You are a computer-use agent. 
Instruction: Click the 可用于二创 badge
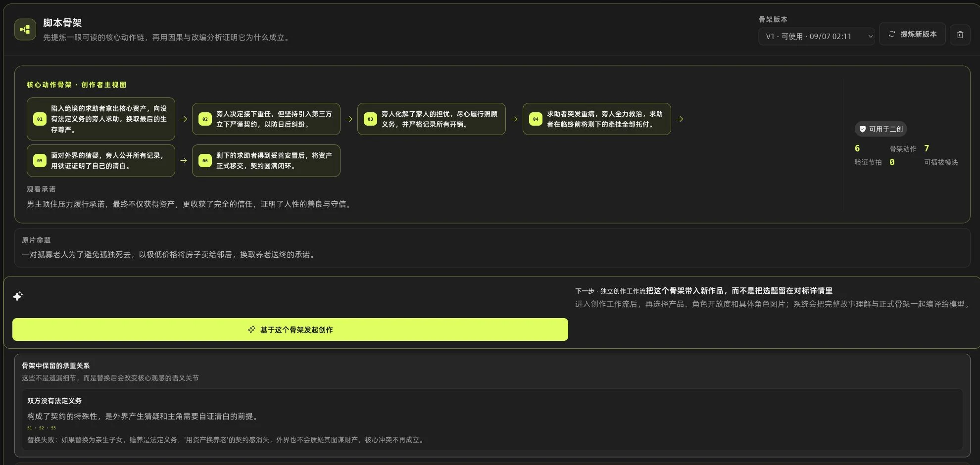pos(881,129)
